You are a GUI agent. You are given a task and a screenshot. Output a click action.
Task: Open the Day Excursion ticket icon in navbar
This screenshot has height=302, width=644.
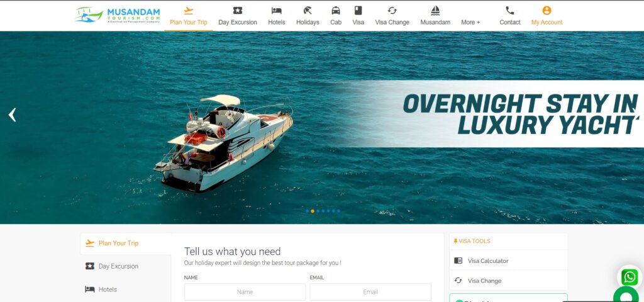click(237, 11)
